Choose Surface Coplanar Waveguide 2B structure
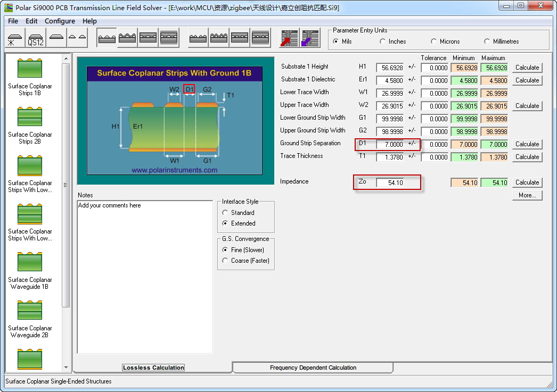The width and height of the screenshot is (557, 392). coord(30,319)
